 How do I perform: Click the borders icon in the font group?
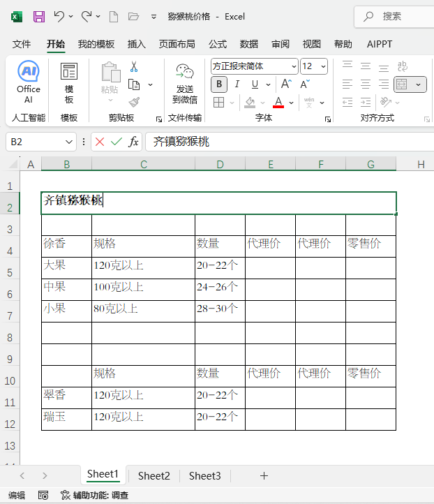219,102
